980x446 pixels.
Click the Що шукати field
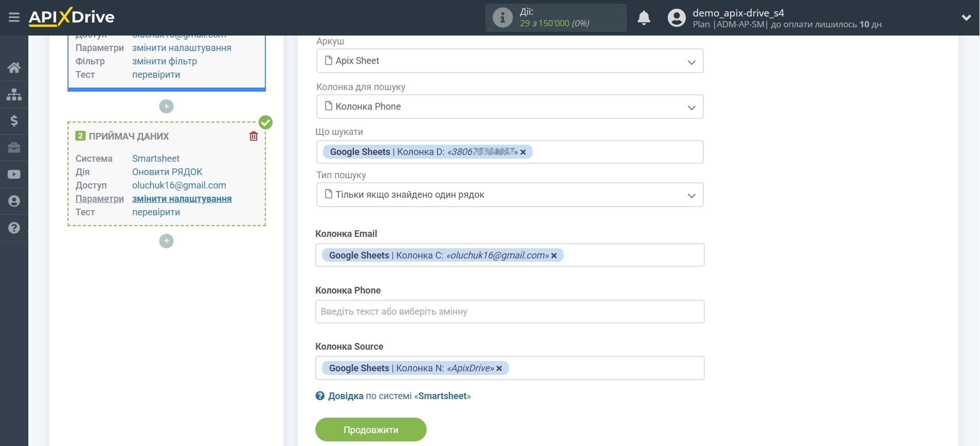[x=510, y=152]
